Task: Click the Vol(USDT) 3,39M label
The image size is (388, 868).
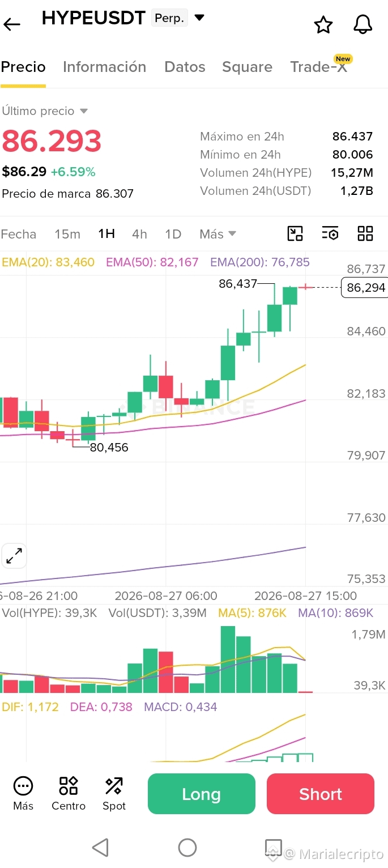Action: [x=158, y=613]
